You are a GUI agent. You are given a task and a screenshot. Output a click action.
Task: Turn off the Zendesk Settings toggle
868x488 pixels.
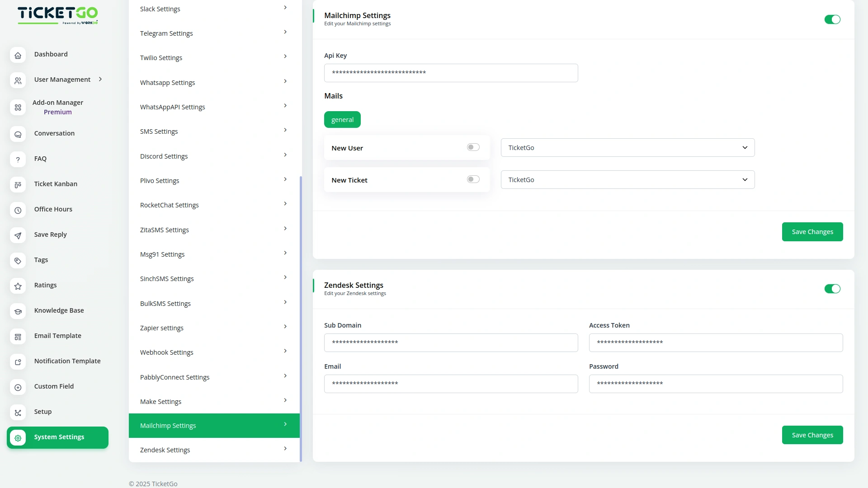click(x=832, y=288)
